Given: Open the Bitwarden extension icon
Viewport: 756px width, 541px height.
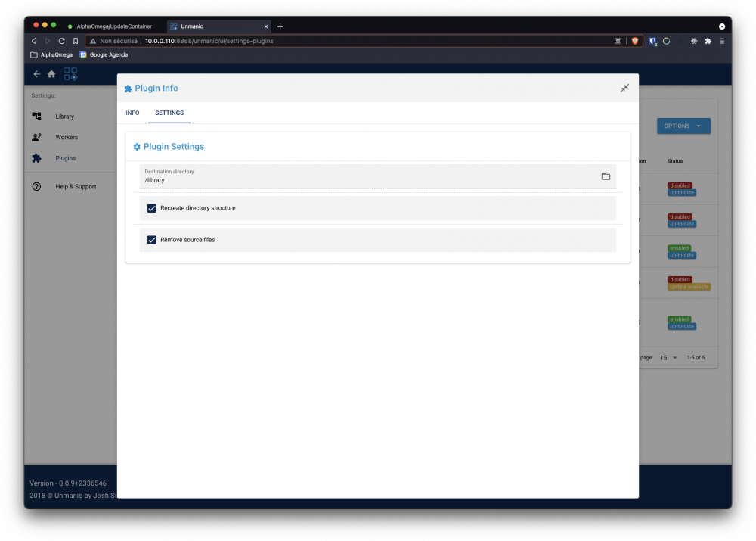Looking at the screenshot, I should [652, 41].
